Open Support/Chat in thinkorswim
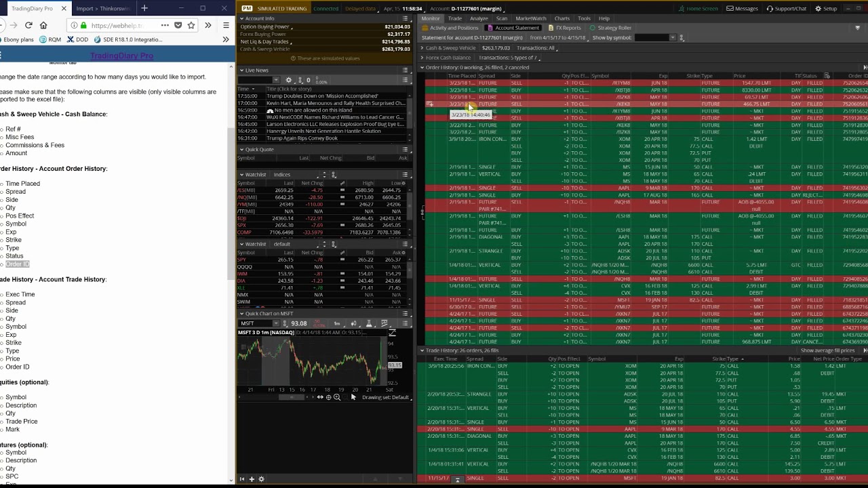 [786, 8]
